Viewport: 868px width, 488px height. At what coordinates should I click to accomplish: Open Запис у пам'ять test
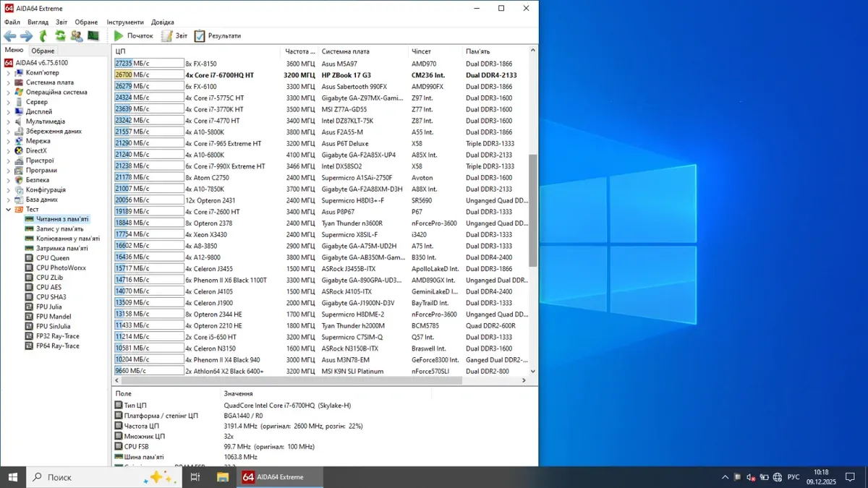coord(59,228)
